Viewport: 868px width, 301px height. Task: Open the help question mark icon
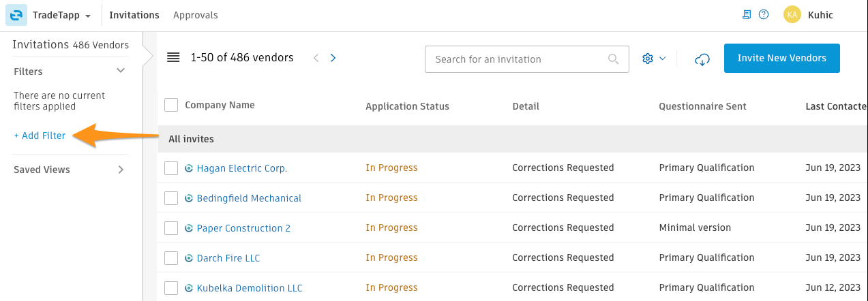click(x=764, y=14)
